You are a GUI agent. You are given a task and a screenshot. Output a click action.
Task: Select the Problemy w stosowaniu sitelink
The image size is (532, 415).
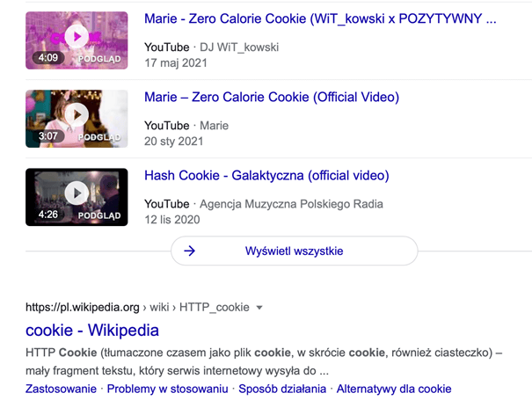point(168,389)
